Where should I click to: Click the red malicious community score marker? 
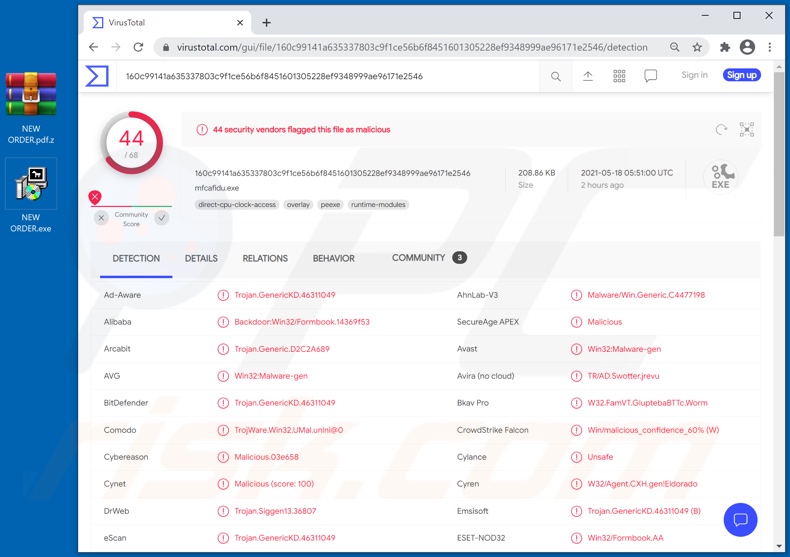[95, 197]
